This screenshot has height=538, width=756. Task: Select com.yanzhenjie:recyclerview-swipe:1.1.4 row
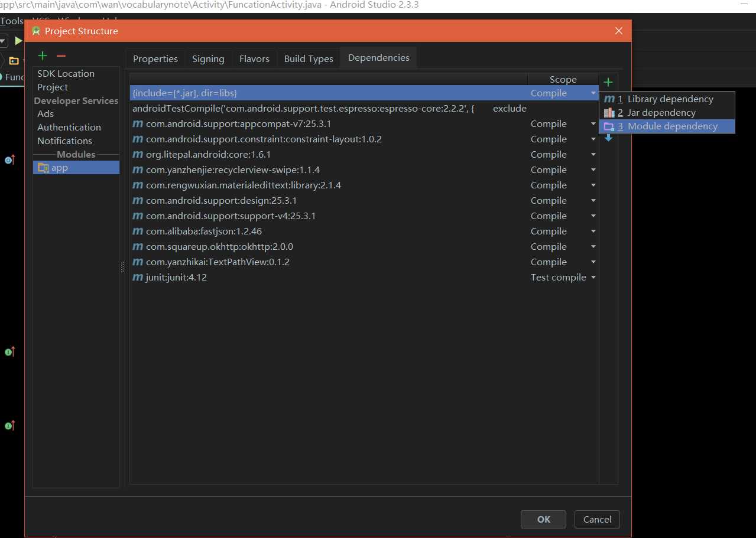pos(364,170)
